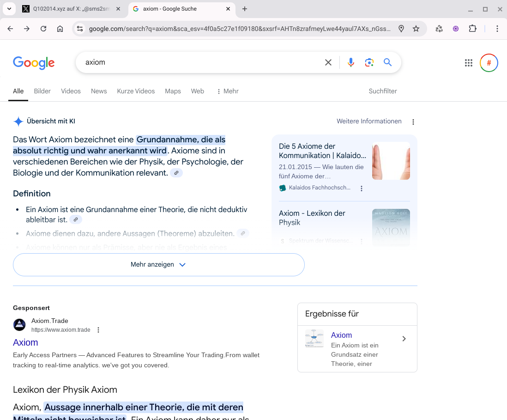Click the Suchfilter button
The height and width of the screenshot is (420, 507).
[382, 91]
